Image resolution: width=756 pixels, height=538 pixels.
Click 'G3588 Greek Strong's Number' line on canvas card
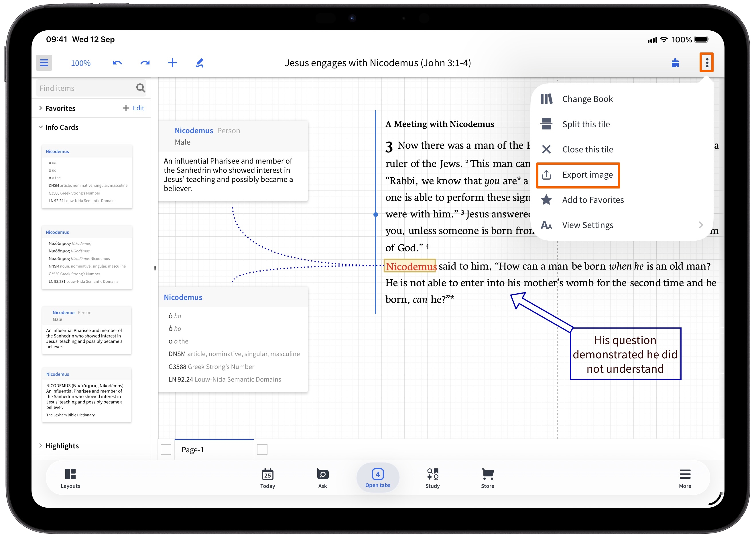coord(211,367)
